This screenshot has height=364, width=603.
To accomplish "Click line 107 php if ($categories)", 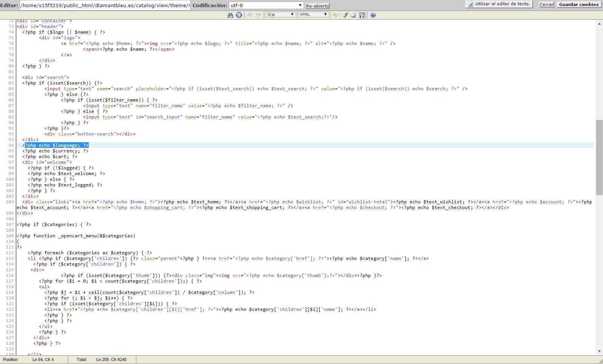I will [x=54, y=224].
